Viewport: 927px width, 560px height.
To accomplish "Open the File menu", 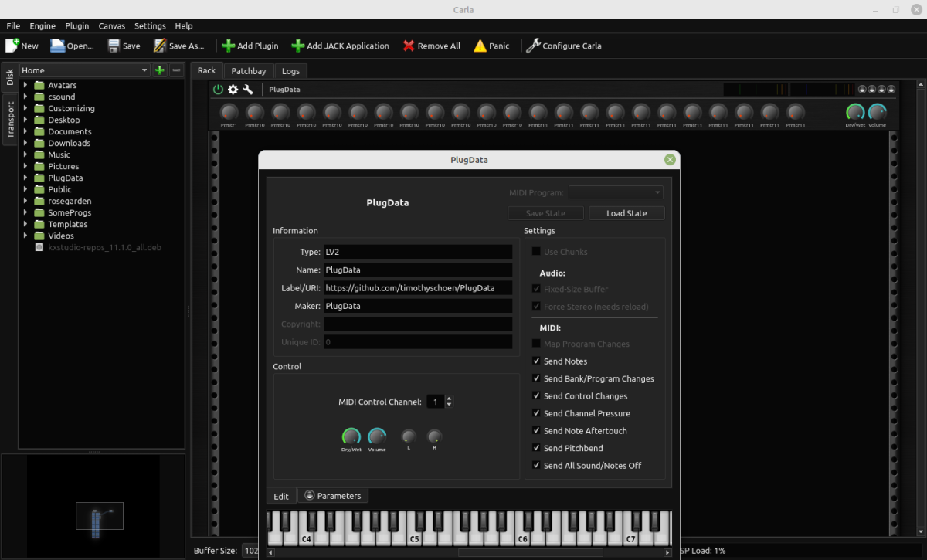I will pos(13,26).
